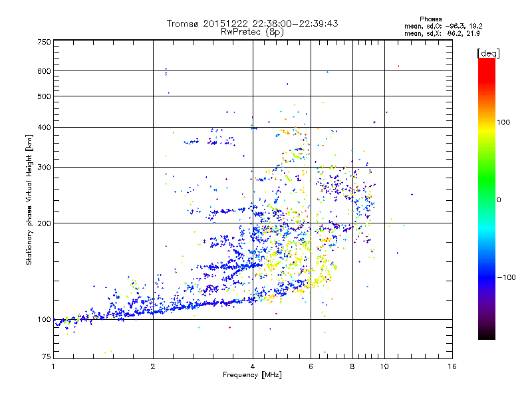Click the x-axis tick label '8'
Viewport: 532px width, 399px height.
point(352,366)
